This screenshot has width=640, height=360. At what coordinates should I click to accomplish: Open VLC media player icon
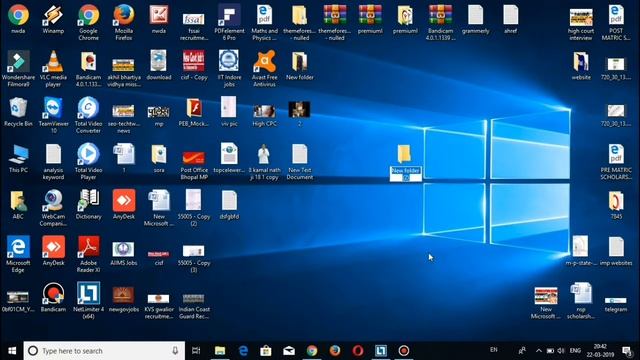coord(53,69)
